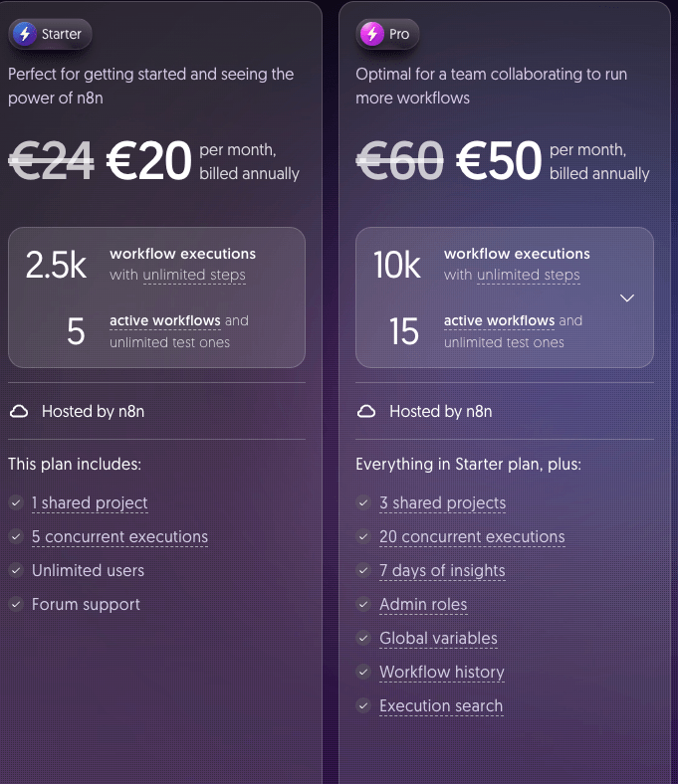678x784 pixels.
Task: Click the Global variables link
Action: point(438,638)
